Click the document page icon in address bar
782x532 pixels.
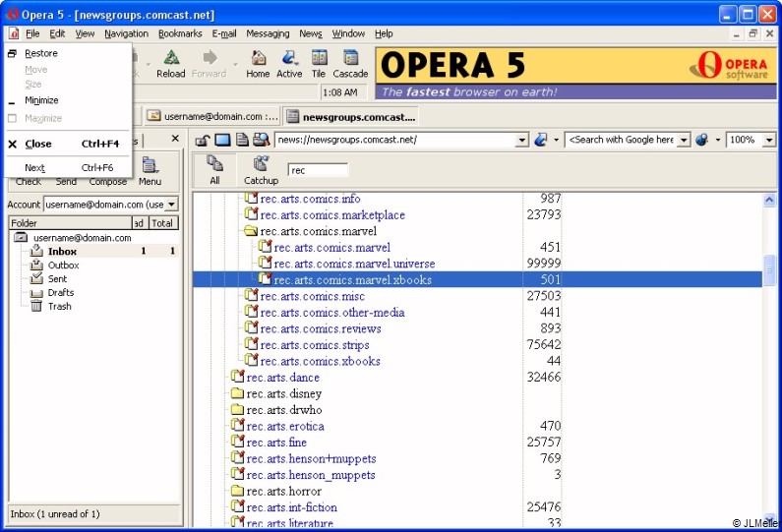click(242, 140)
